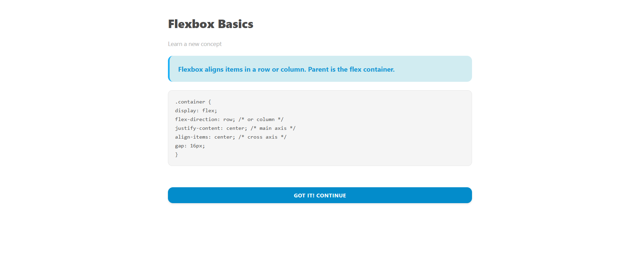Viewport: 644px width, 265px height.
Task: Click the 'center' value after align-items
Action: click(223, 137)
